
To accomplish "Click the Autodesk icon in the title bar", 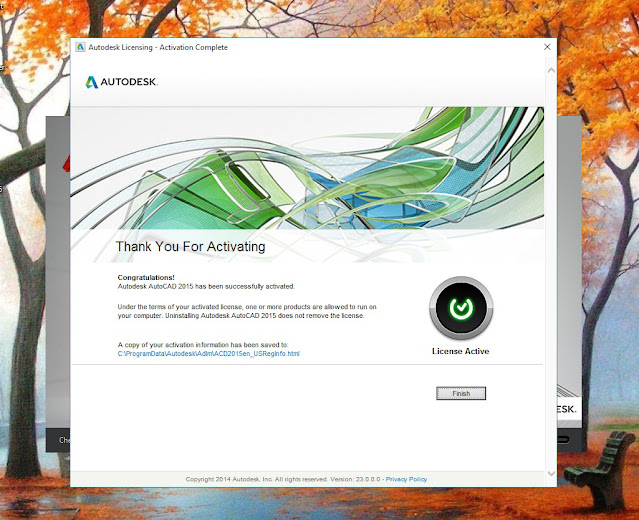I will [x=81, y=47].
